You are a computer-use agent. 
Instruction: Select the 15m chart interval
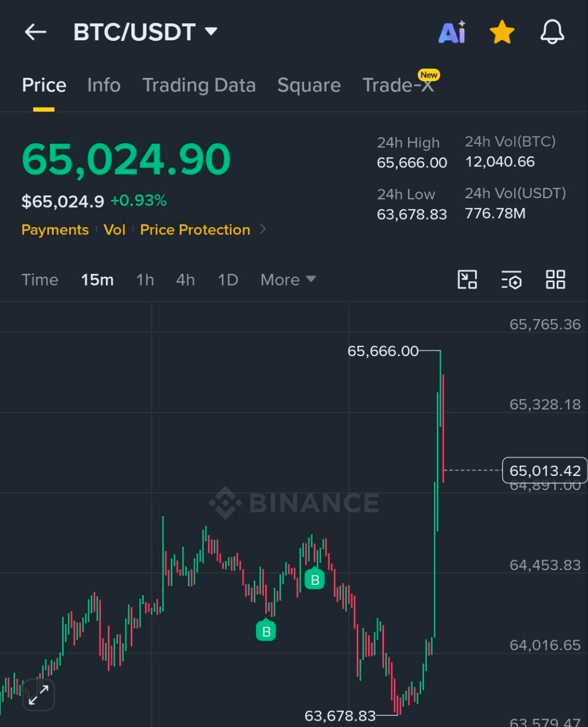[97, 280]
